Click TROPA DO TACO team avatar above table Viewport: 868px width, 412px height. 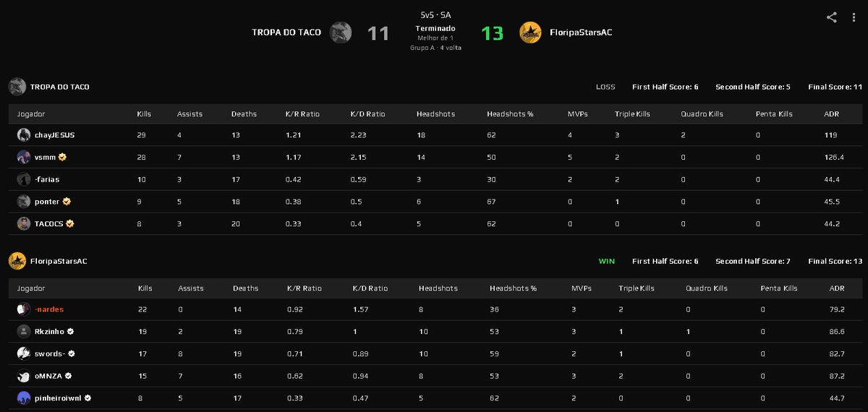pyautogui.click(x=17, y=87)
